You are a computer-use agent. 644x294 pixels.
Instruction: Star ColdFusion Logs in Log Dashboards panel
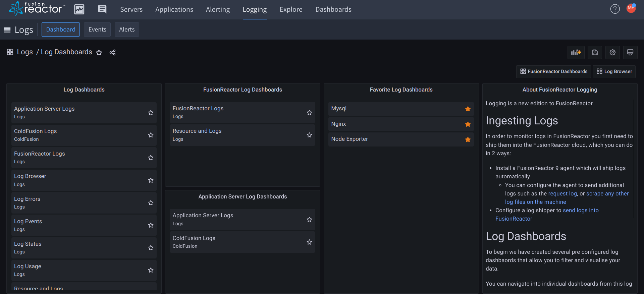pos(151,135)
